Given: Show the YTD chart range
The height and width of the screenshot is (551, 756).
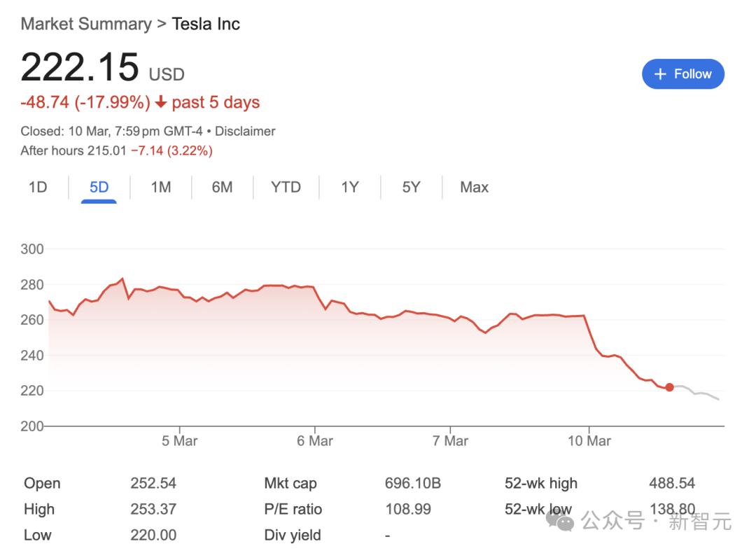Looking at the screenshot, I should tap(286, 187).
